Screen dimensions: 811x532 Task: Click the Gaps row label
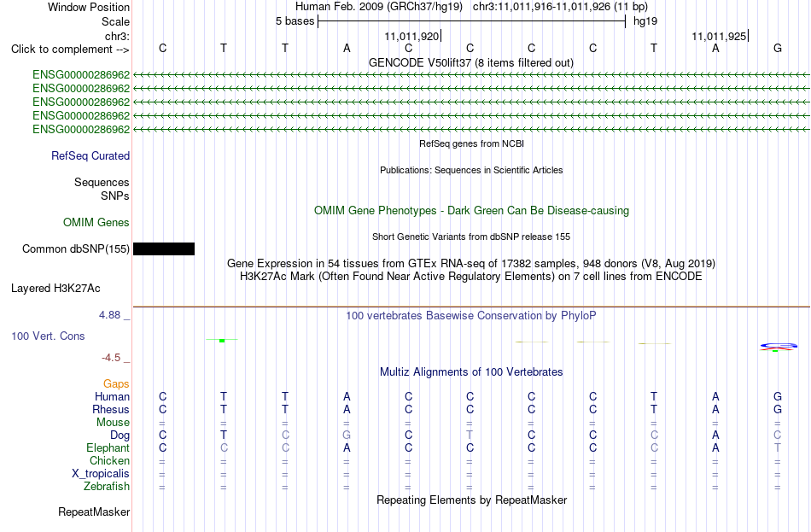(x=116, y=383)
